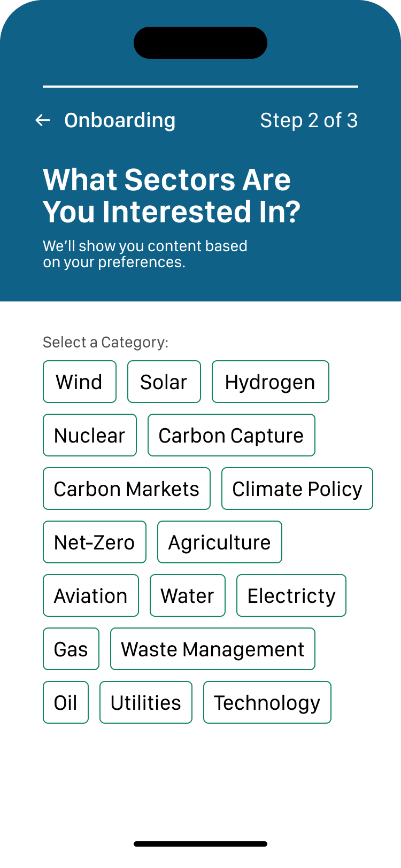
Task: Pick the Utilities category
Action: coord(146,702)
